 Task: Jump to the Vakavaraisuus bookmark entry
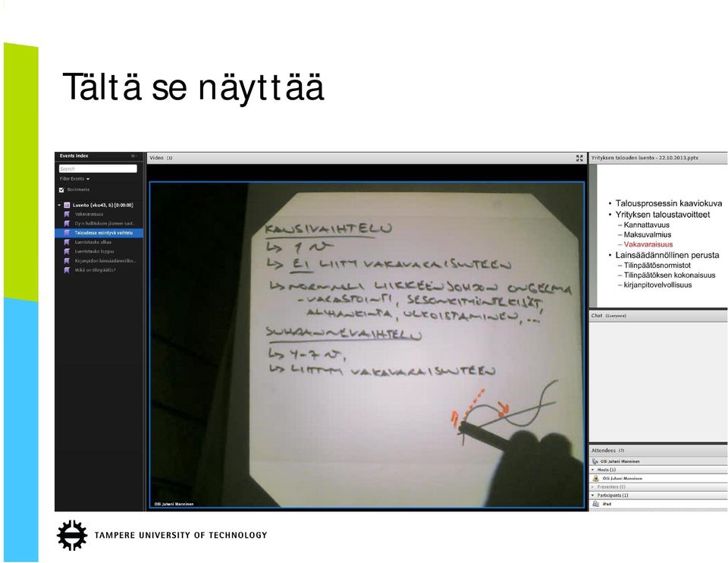[x=89, y=214]
